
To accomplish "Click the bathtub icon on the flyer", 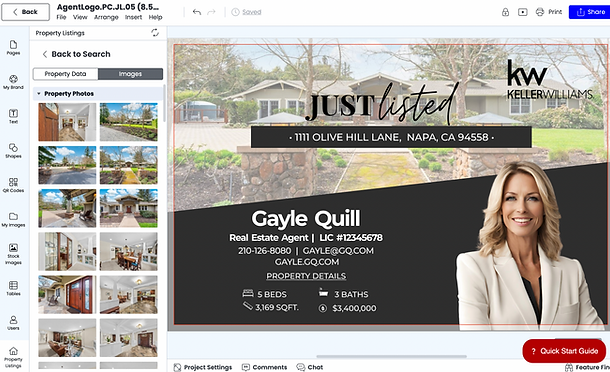I will click(x=323, y=292).
